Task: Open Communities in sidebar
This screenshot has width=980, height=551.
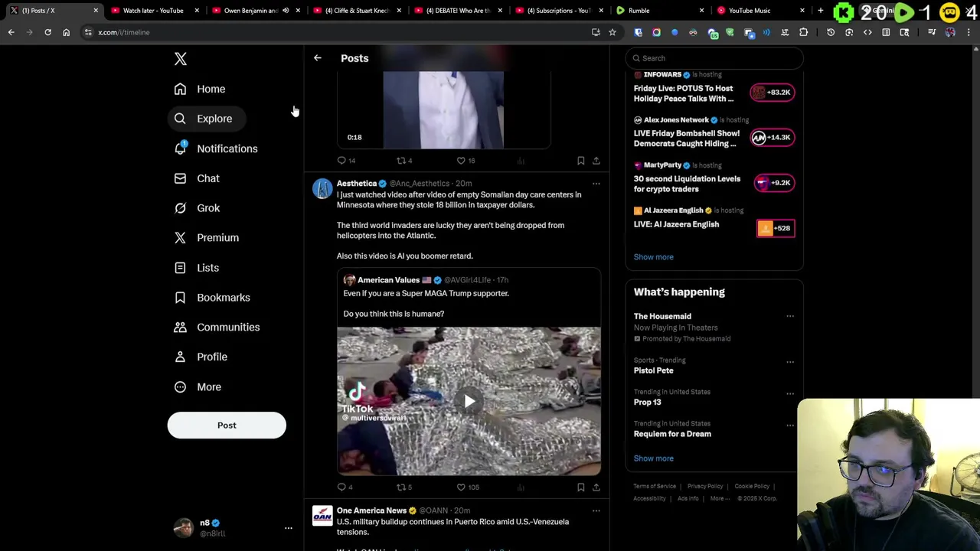Action: click(216, 328)
